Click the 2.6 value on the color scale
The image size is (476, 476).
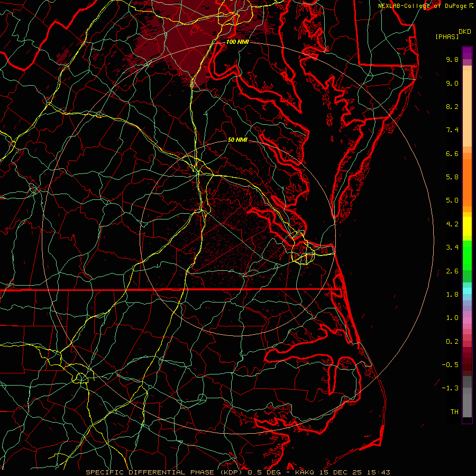point(452,271)
